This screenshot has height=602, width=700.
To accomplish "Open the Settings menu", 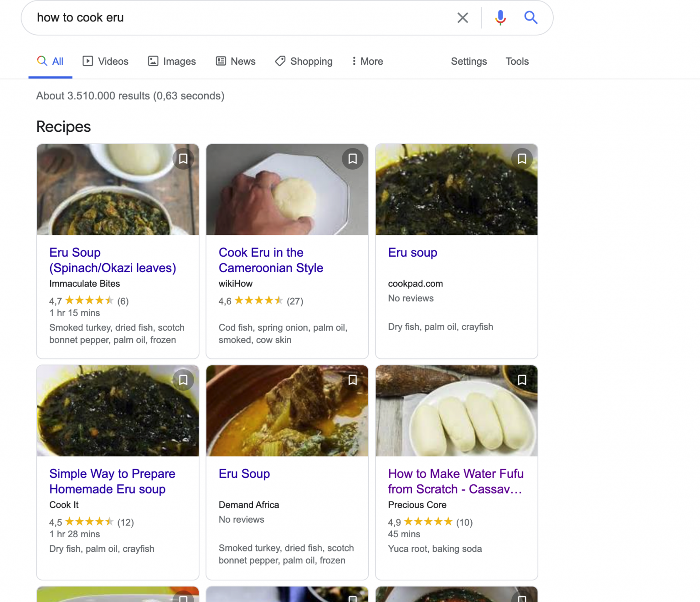I will [x=468, y=61].
